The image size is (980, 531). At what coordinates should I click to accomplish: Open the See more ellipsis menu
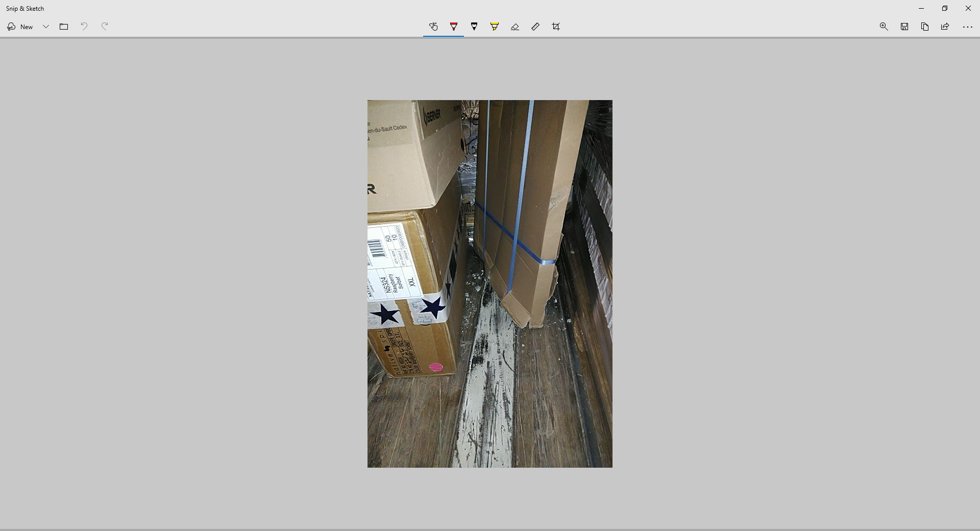coord(967,27)
